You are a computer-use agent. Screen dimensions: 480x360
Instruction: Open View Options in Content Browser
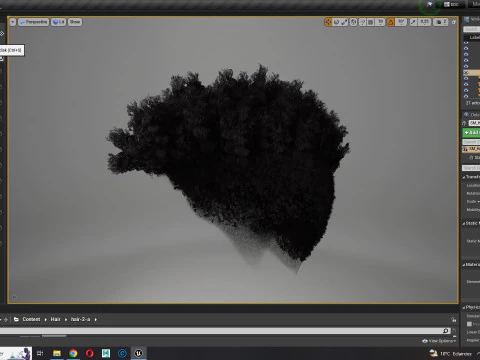point(438,341)
